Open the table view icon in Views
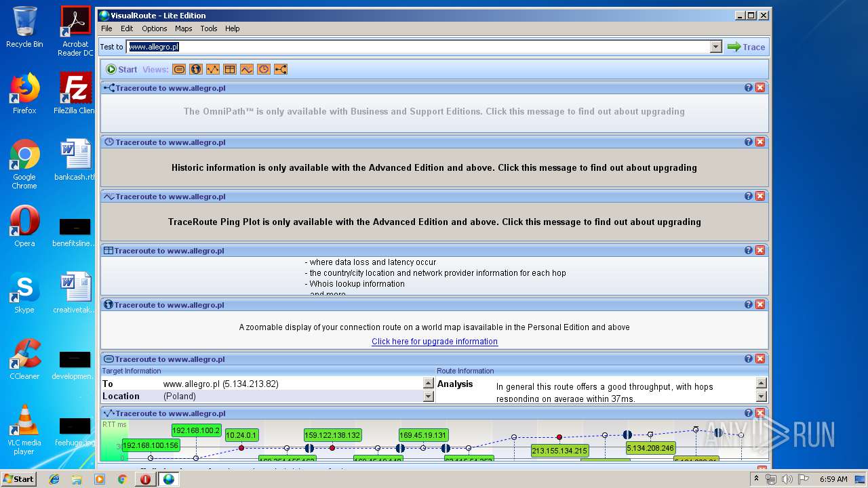Screen dimensions: 868x488 click(x=230, y=69)
